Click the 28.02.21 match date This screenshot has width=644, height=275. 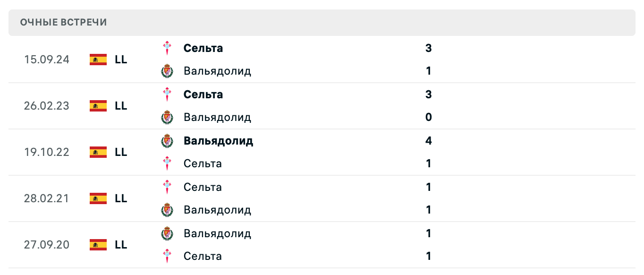46,198
